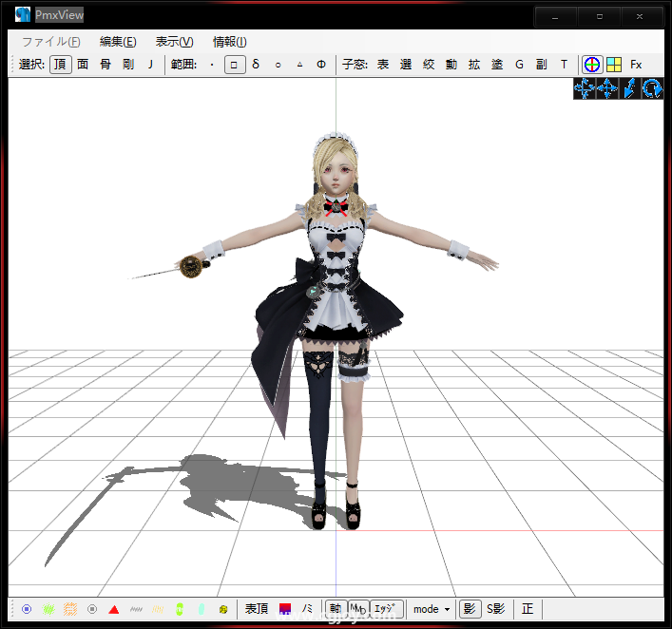672x629 pixels.
Task: Select the square box range selection shape
Action: coord(235,65)
